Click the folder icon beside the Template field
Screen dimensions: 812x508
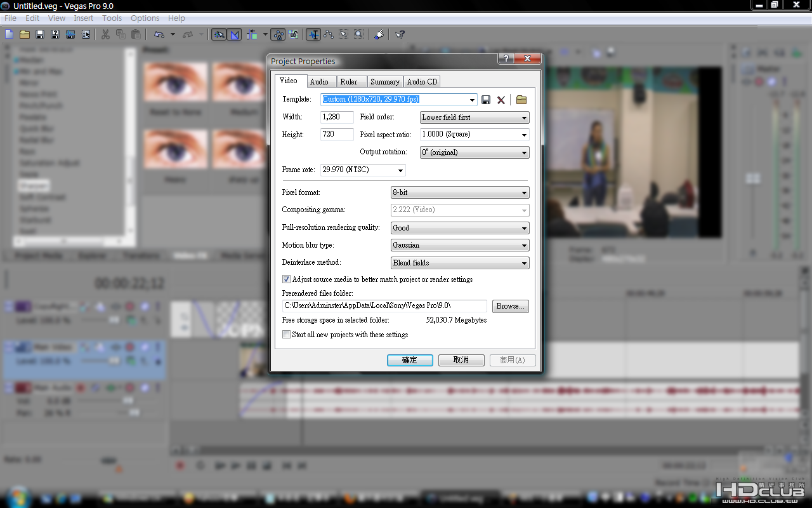click(521, 100)
